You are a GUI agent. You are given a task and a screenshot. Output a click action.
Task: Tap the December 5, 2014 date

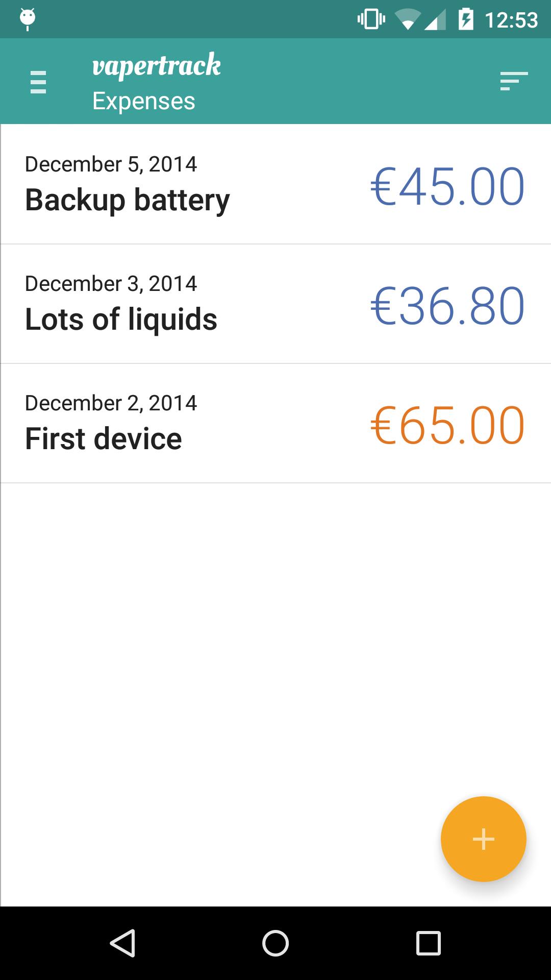(x=111, y=164)
